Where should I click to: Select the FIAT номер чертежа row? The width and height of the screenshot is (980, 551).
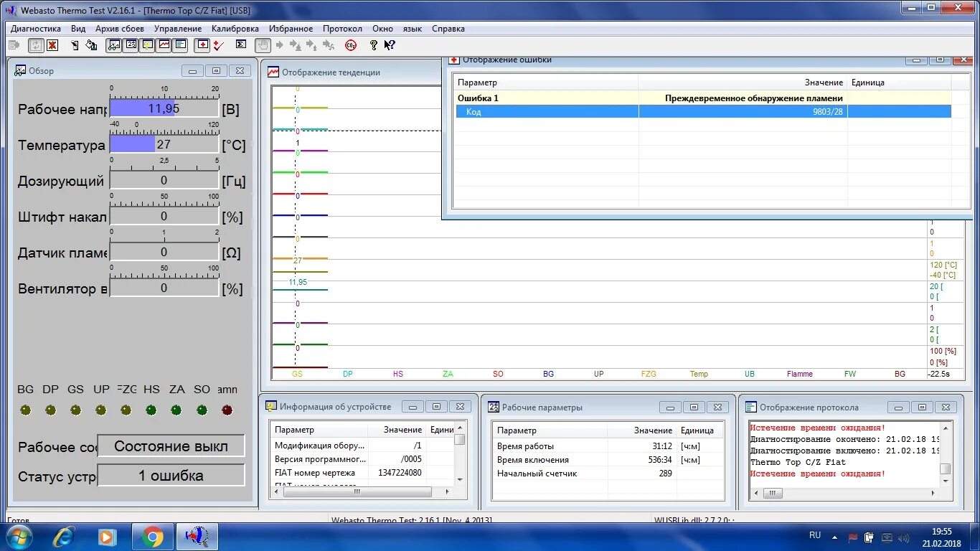(x=362, y=473)
